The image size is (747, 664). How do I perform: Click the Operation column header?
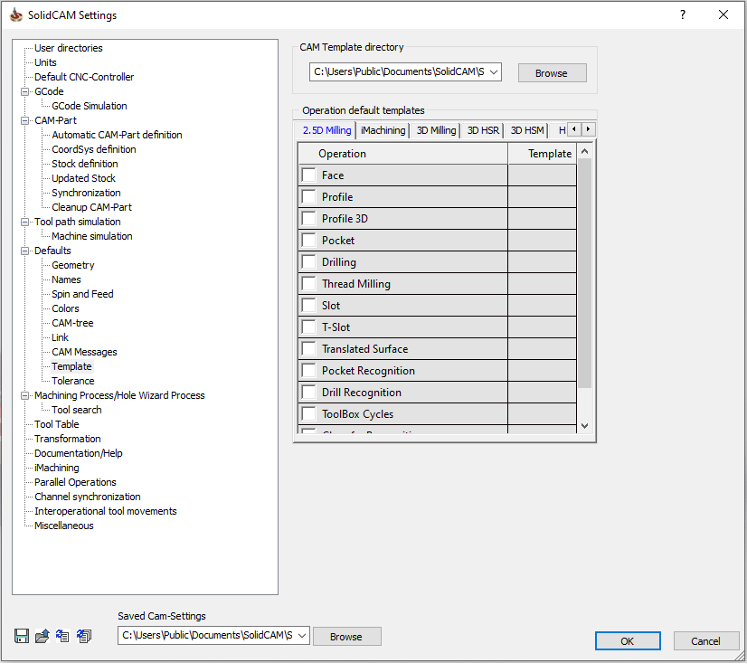click(403, 153)
